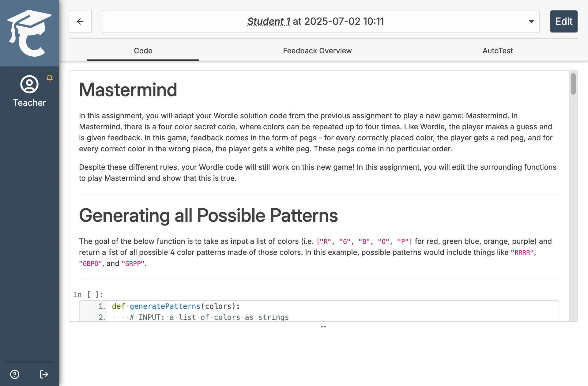Click the Teacher label in sidebar

[x=29, y=103]
